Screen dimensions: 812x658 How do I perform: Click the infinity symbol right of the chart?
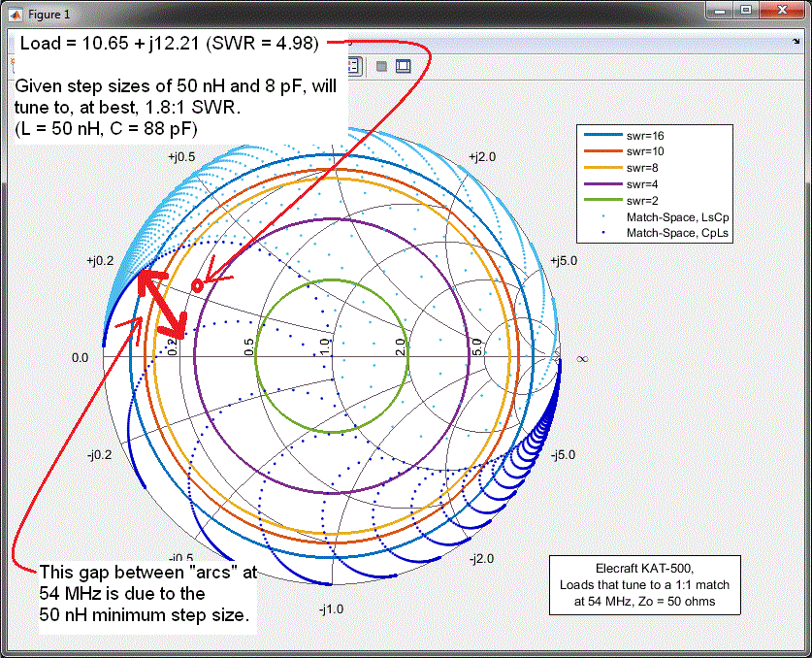pos(582,359)
